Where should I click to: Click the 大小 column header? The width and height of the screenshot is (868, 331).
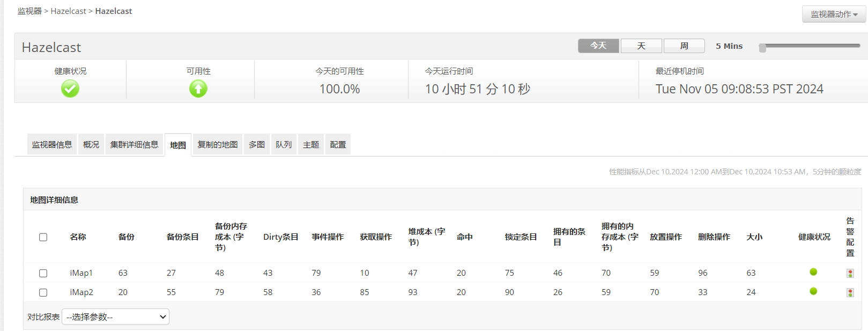[754, 237]
